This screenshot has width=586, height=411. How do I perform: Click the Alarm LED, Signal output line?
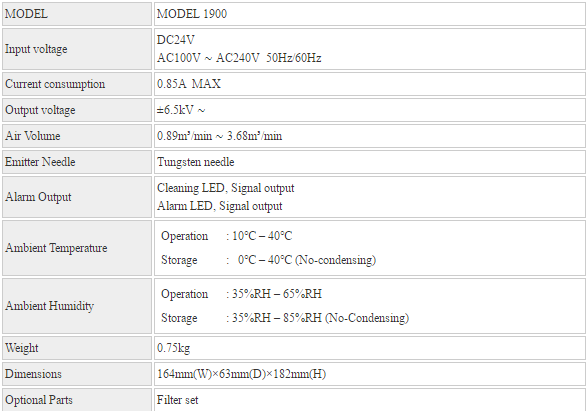point(219,206)
